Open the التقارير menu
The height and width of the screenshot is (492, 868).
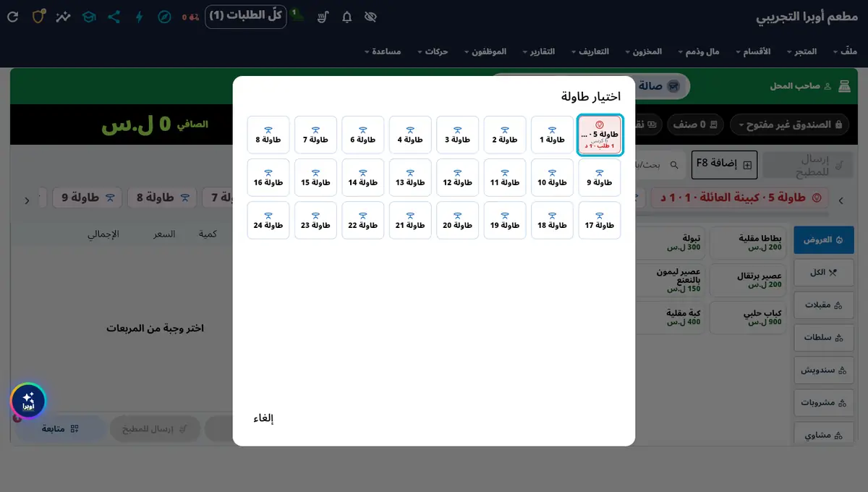click(539, 51)
